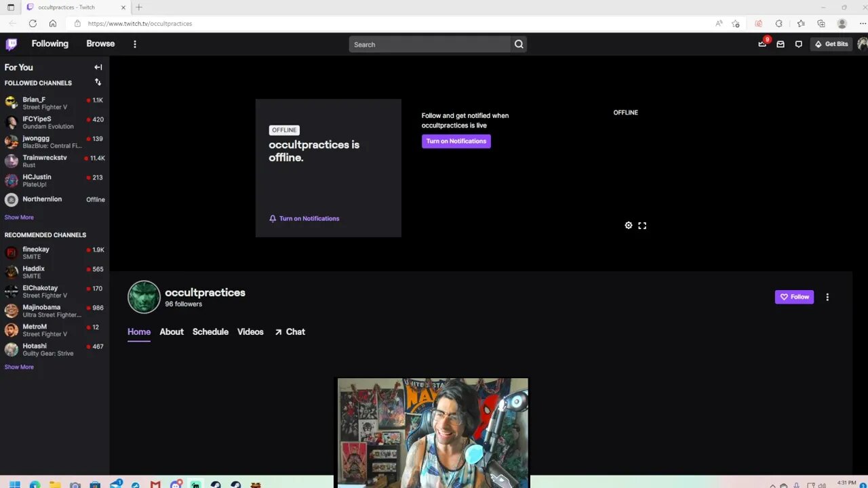
Task: Focus the Twitch search field
Action: click(x=430, y=44)
